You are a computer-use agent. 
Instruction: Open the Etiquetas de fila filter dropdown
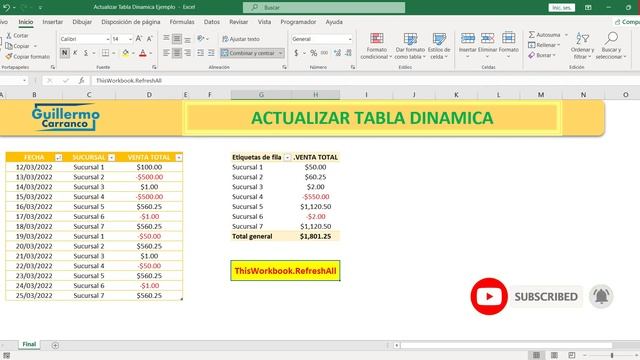[287, 158]
